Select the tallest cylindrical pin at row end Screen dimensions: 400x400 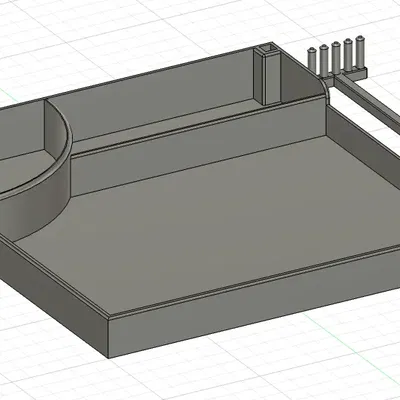(360, 53)
